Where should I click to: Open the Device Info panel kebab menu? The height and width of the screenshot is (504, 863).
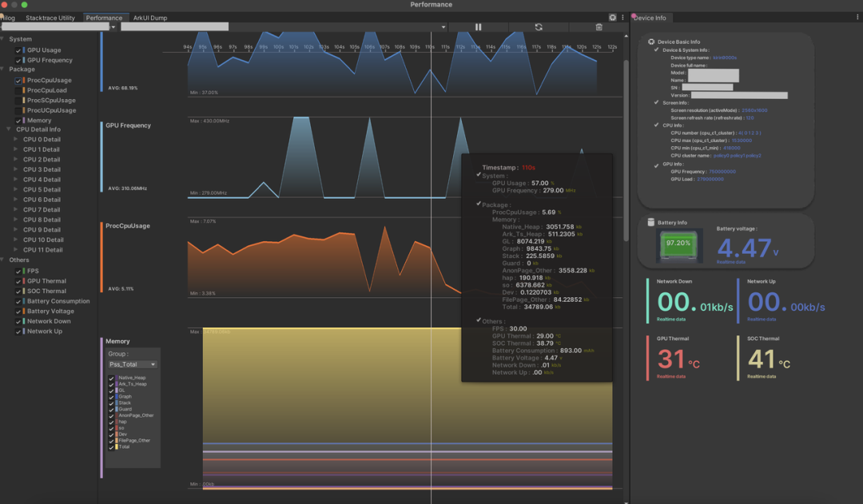pos(856,18)
